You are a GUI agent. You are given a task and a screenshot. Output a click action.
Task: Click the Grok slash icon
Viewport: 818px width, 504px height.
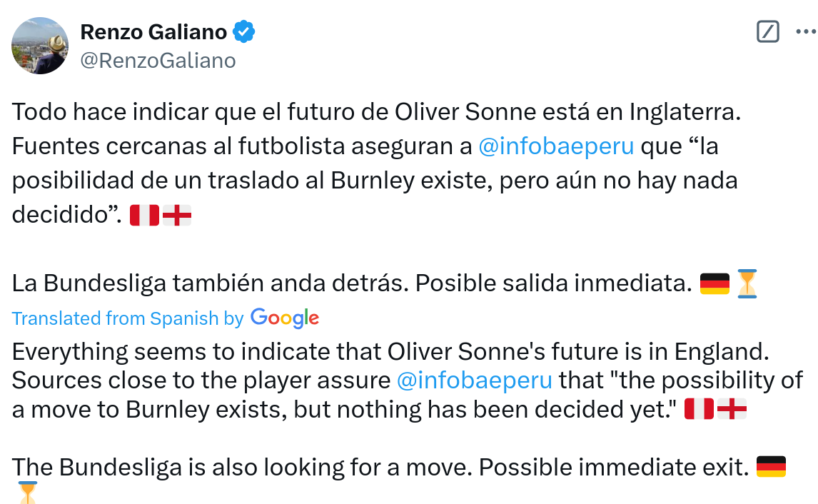click(x=767, y=32)
